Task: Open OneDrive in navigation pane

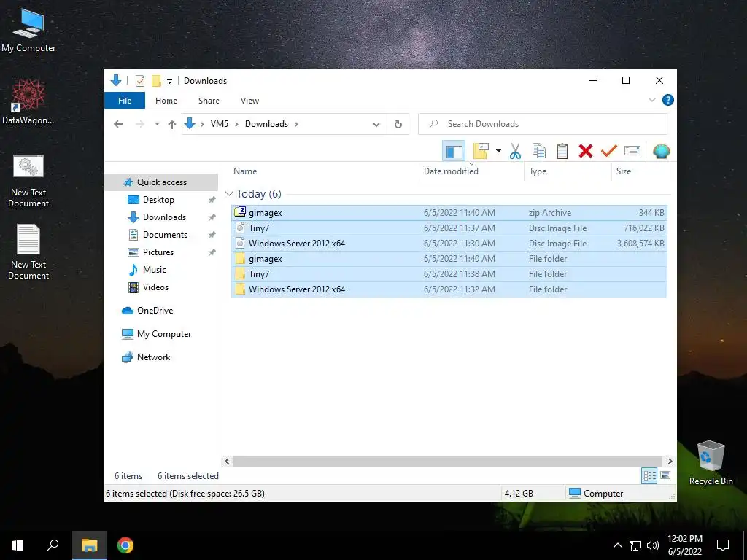Action: click(155, 311)
